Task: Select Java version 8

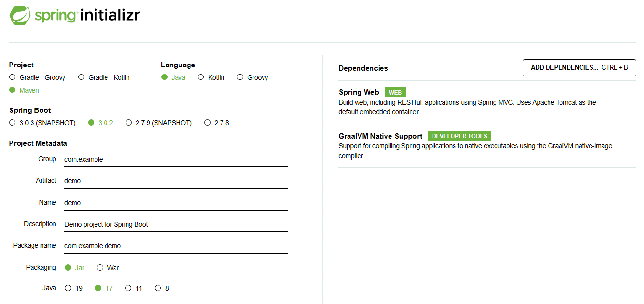Action: (158, 288)
